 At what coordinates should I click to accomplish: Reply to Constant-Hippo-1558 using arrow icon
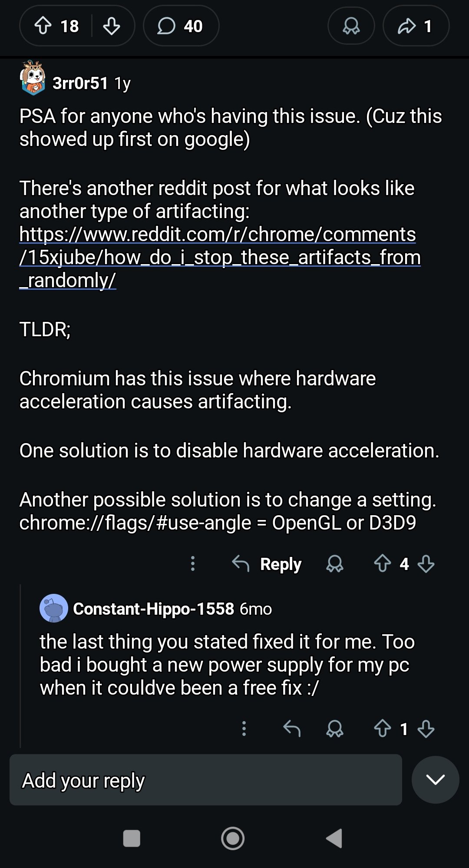[292, 729]
